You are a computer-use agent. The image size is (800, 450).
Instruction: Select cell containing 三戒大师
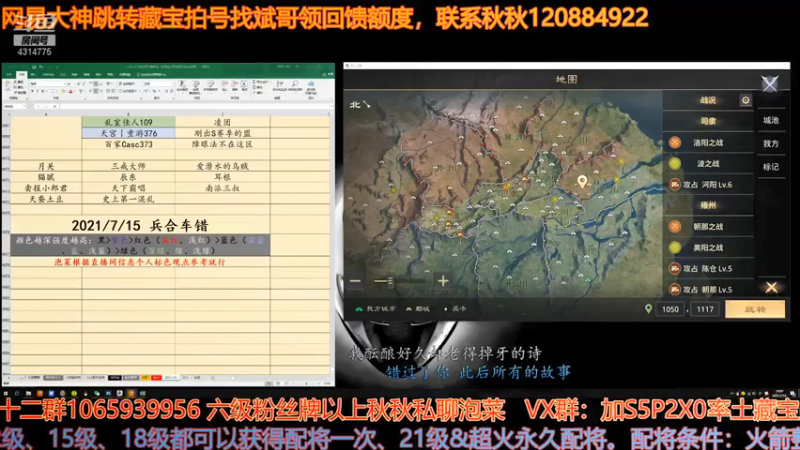click(129, 166)
